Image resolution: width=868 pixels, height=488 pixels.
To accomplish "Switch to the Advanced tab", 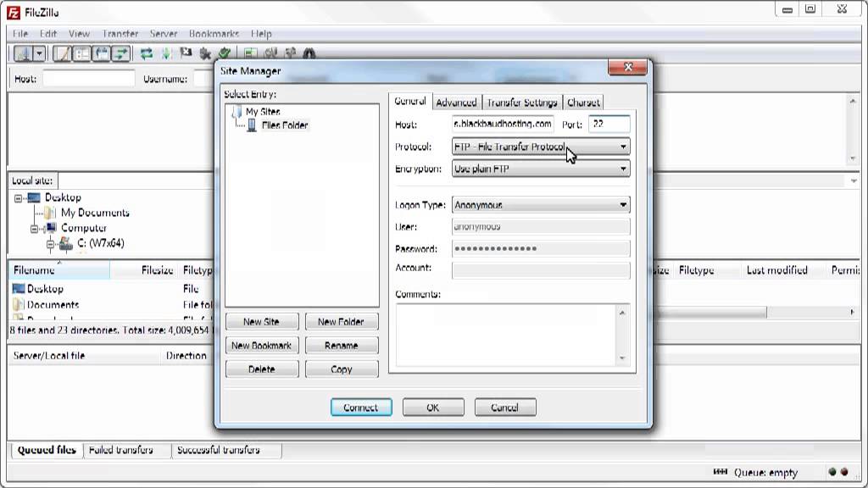I will tap(456, 103).
